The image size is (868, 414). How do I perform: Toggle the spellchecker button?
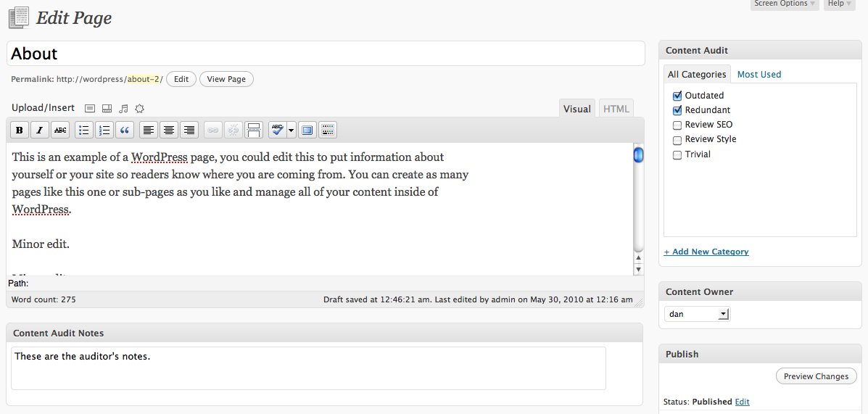(277, 130)
